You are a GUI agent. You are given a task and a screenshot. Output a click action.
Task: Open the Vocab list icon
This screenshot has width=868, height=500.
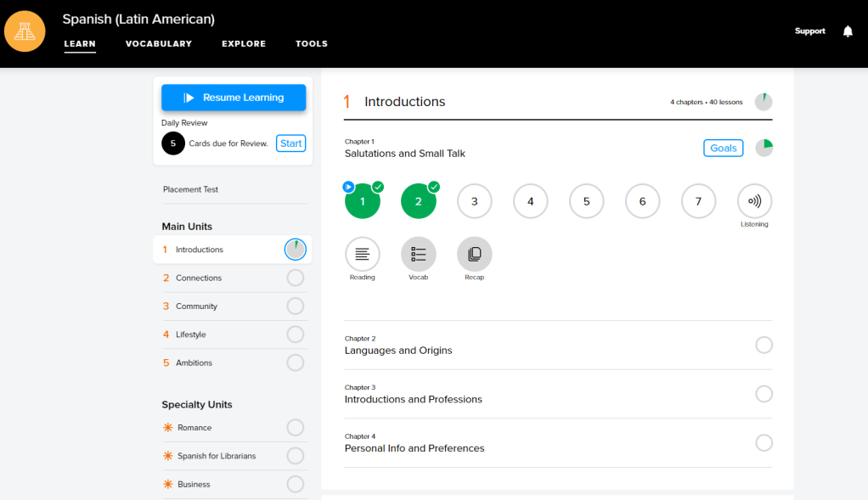[418, 254]
